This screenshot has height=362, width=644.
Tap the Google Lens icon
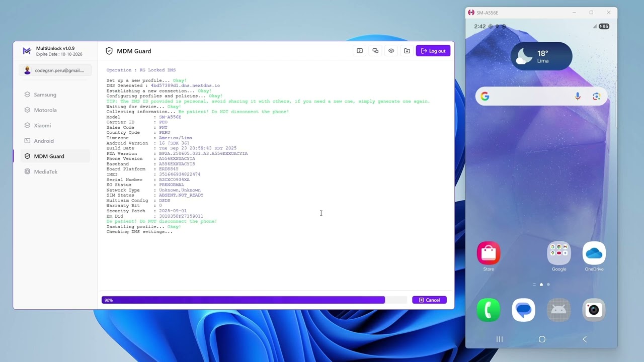point(597,97)
